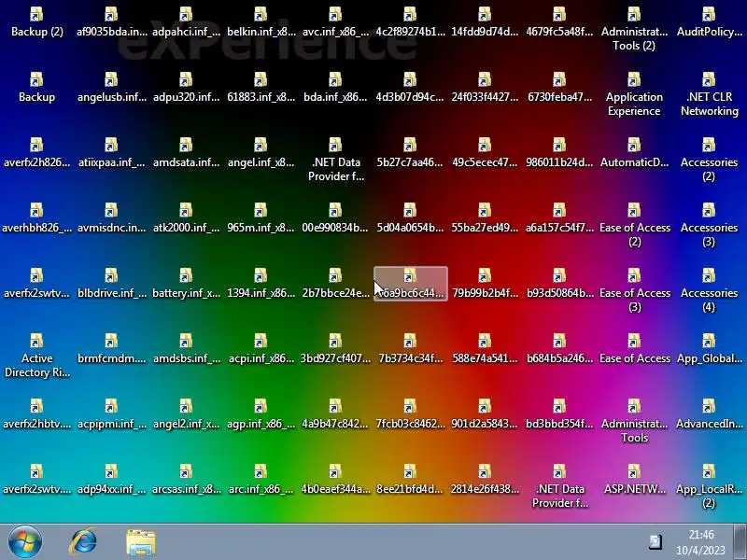Select the 986011b24d... desktop icon
The height and width of the screenshot is (560, 747).
pyautogui.click(x=559, y=152)
